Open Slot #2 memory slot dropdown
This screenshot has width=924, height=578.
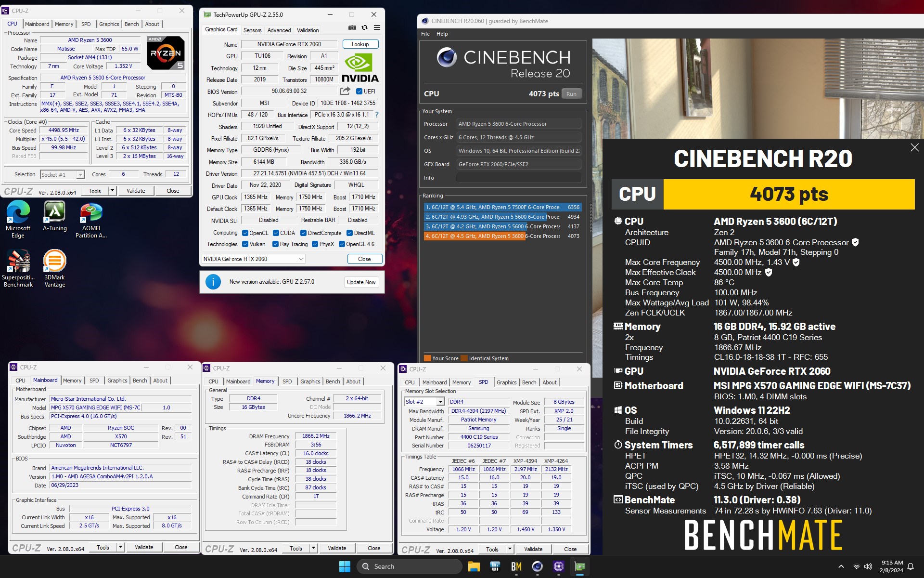coord(424,402)
